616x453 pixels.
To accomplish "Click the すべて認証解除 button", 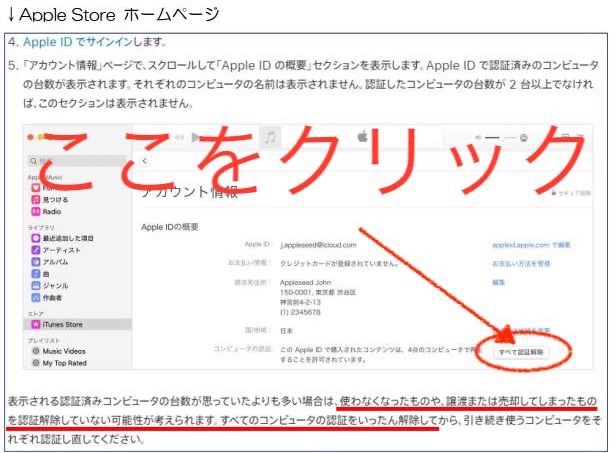I will pos(521,352).
